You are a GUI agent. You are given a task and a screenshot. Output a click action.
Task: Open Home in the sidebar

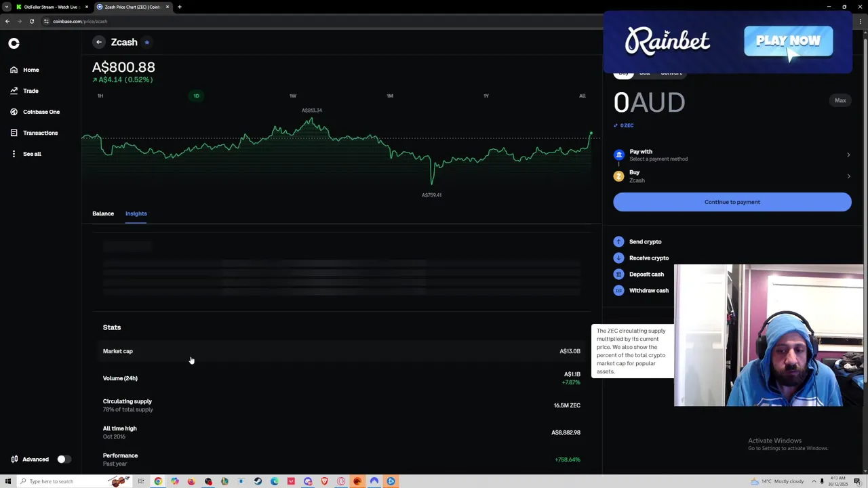24,70
